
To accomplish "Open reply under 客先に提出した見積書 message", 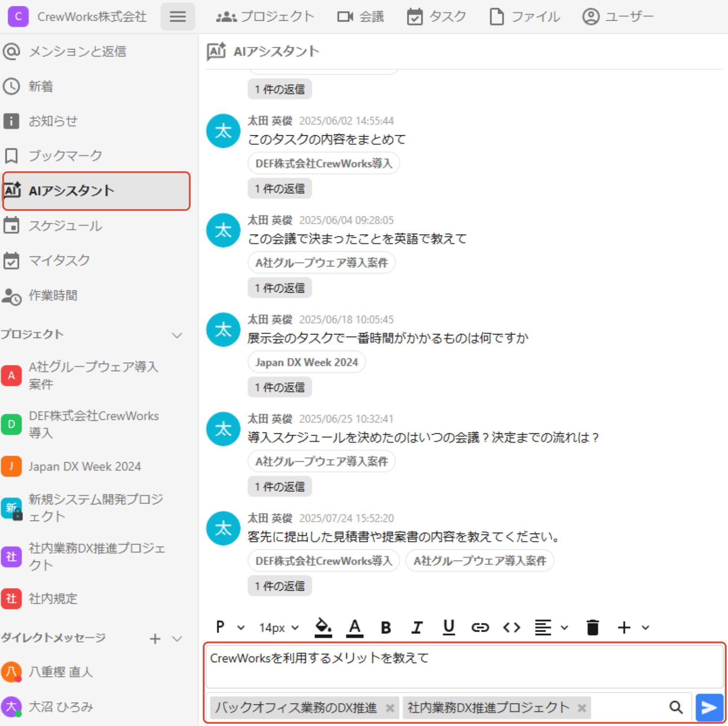I will coord(280,586).
